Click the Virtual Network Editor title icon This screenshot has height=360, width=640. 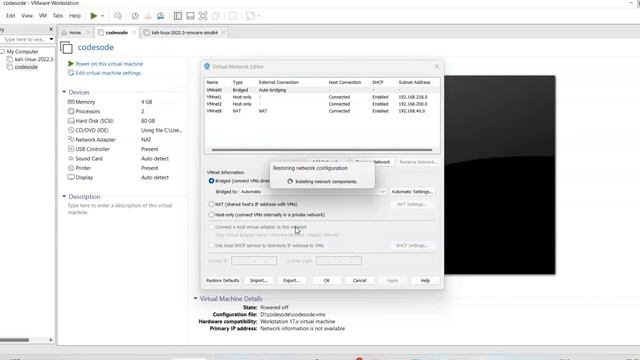click(207, 67)
